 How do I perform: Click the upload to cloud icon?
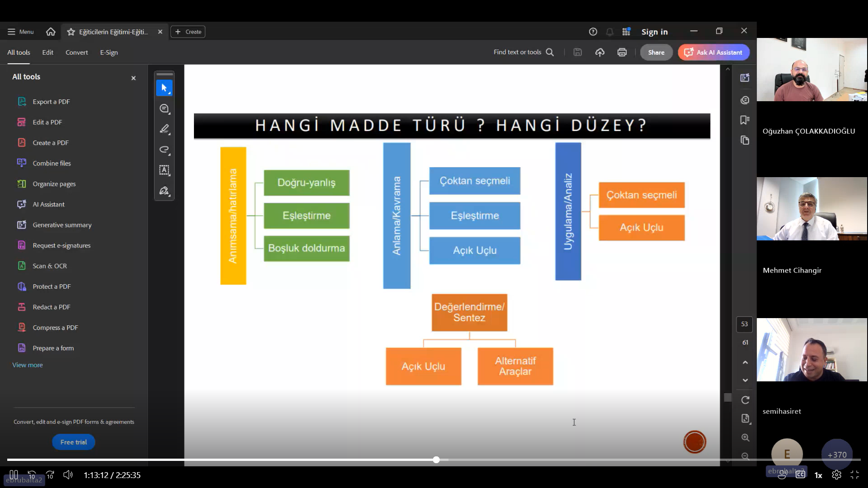click(600, 52)
